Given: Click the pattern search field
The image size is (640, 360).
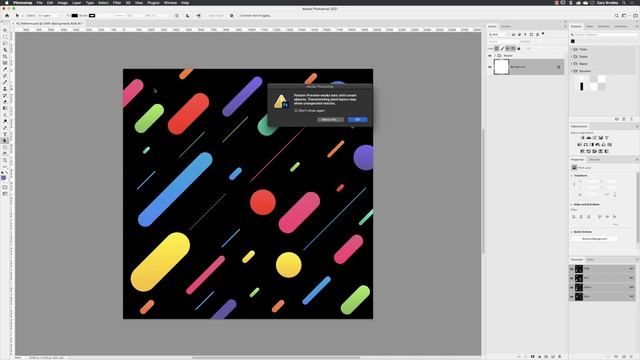Looking at the screenshot, I should coord(605,35).
